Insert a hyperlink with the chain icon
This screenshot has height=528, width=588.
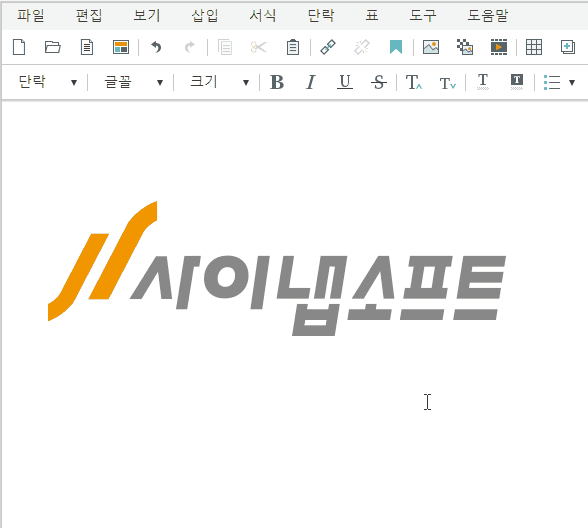(x=328, y=47)
